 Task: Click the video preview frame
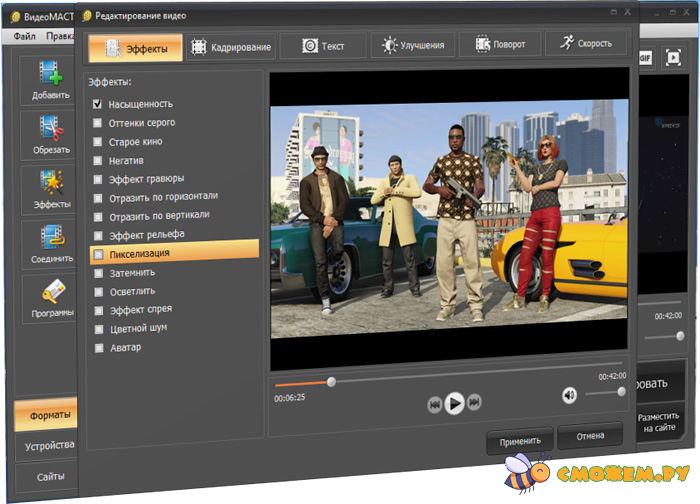(449, 220)
